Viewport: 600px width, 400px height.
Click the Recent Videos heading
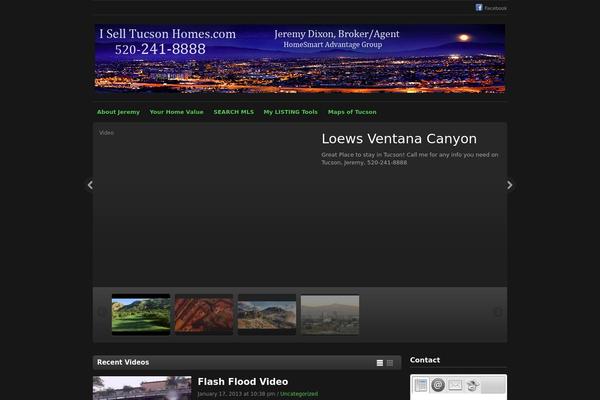pos(123,362)
